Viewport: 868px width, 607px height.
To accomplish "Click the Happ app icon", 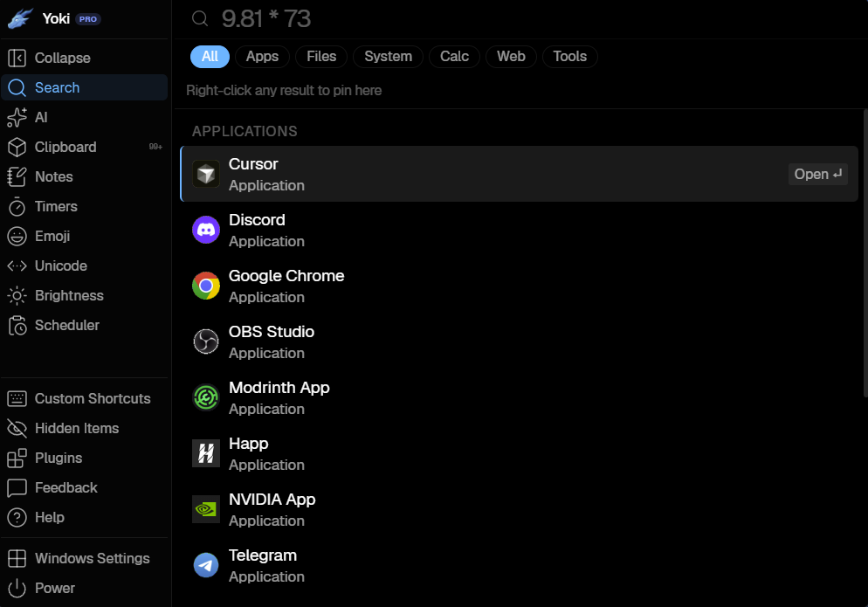I will pyautogui.click(x=206, y=453).
